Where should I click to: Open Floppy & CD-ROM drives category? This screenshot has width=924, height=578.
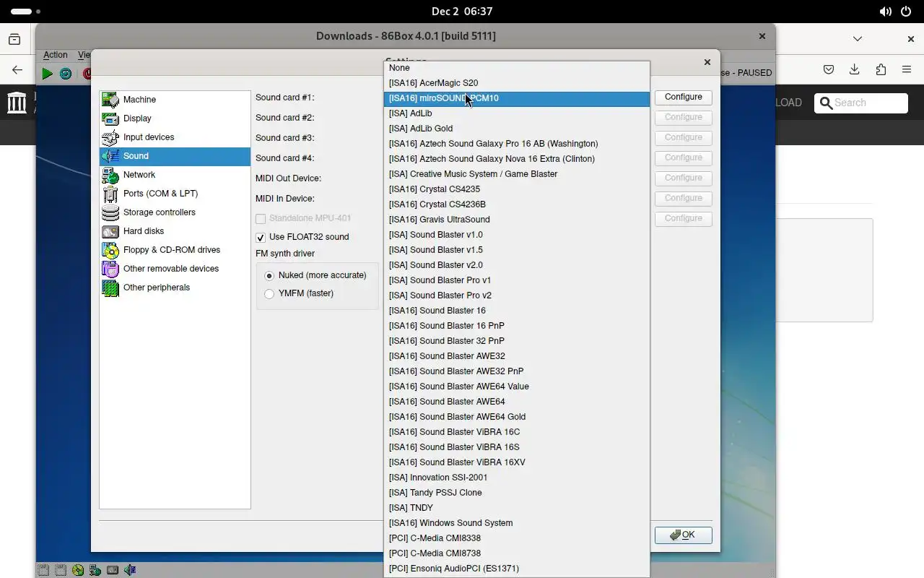click(x=175, y=250)
